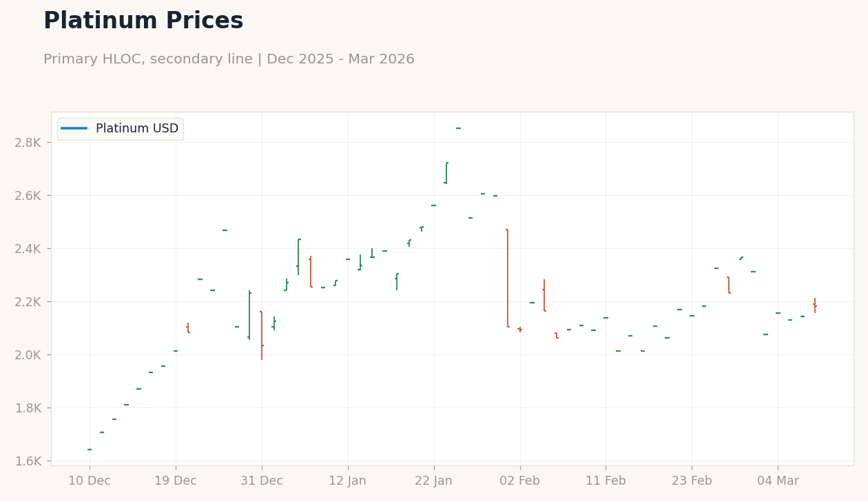The width and height of the screenshot is (868, 502).
Task: Click the 12 Jan x-axis label
Action: pos(348,481)
